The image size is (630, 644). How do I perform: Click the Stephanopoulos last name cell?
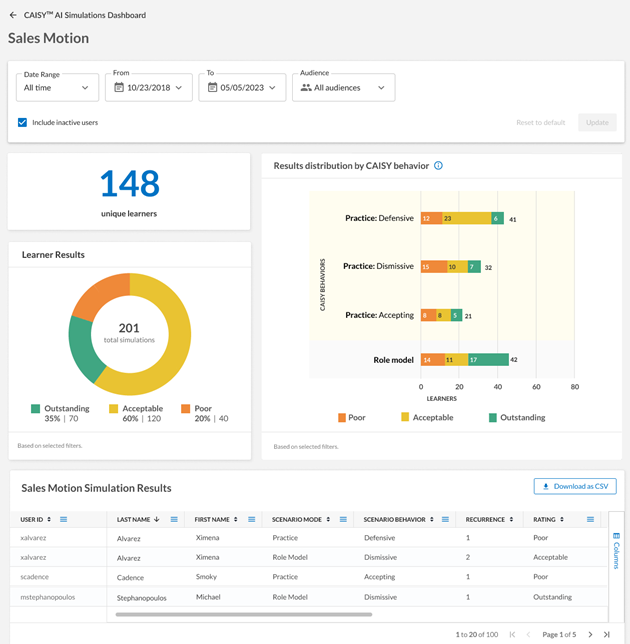141,598
